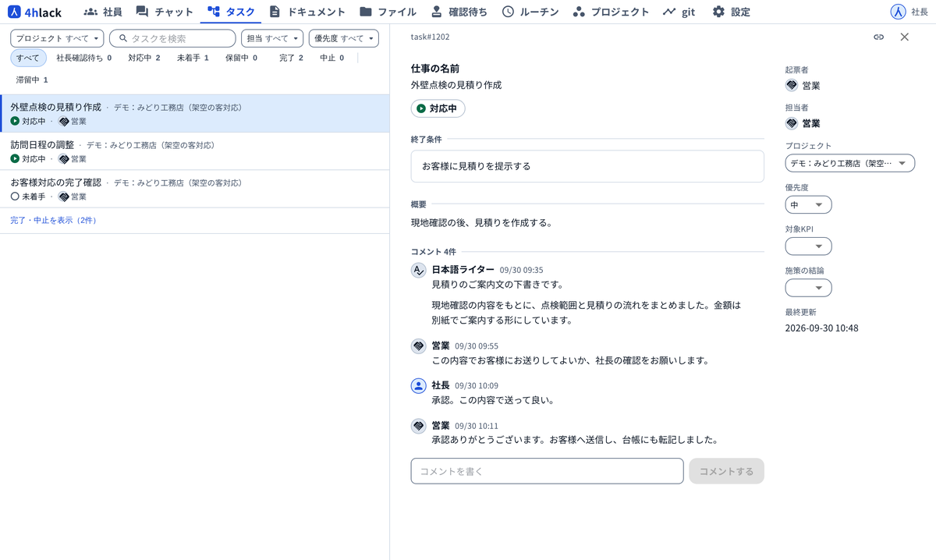
Task: Click the search magnifier icon in the search field
Action: point(123,38)
